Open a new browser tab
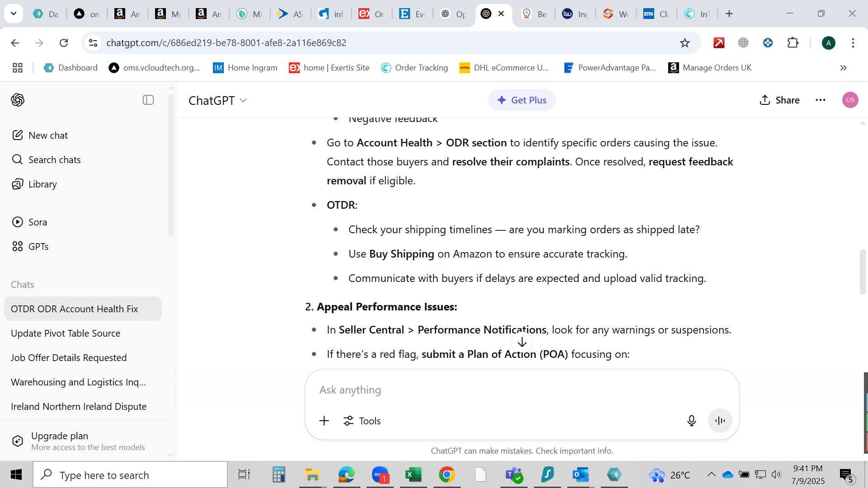Image resolution: width=868 pixels, height=488 pixels. click(x=729, y=14)
